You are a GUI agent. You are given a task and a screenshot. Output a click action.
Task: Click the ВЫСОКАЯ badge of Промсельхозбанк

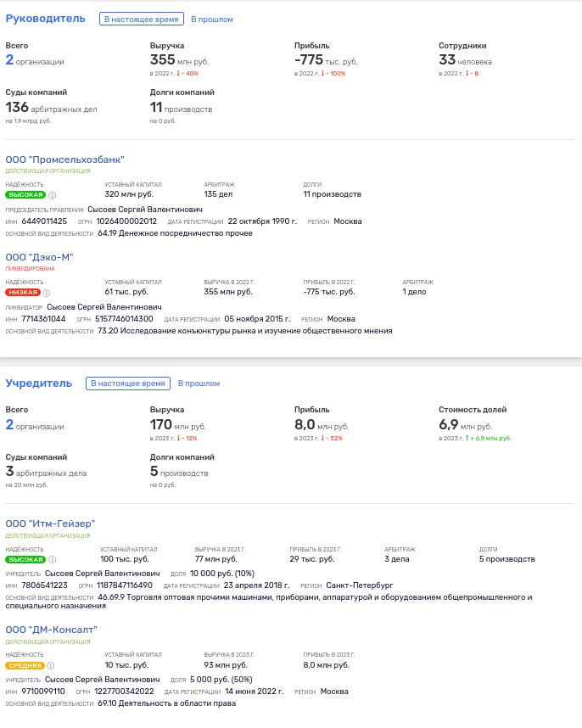[25, 195]
